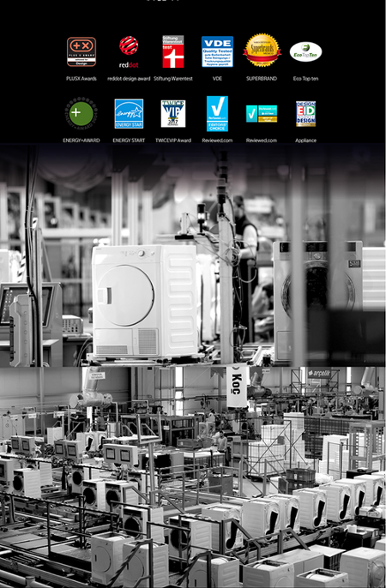The height and width of the screenshot is (588, 386).
Task: Select the 'reddot design award' caption
Action: 129,79
